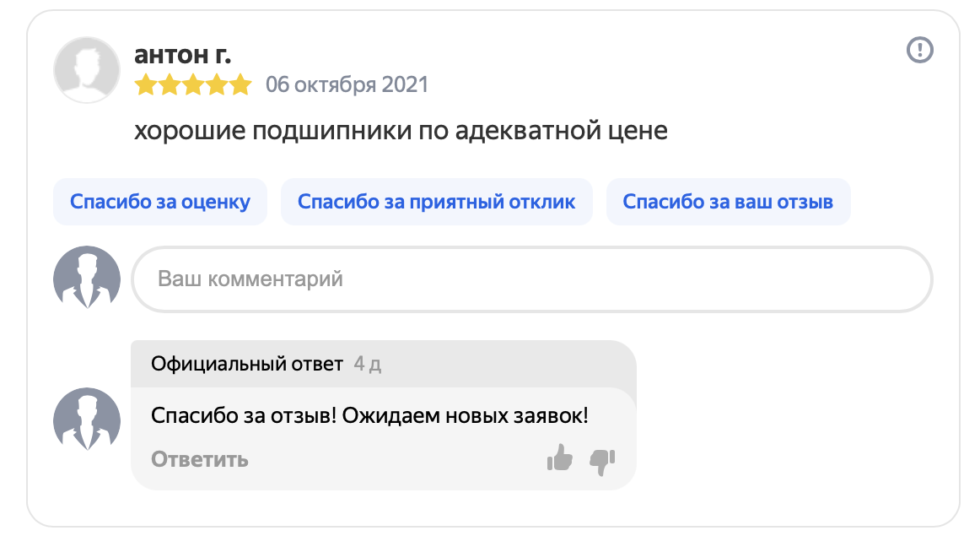The width and height of the screenshot is (980, 536).
Task: Click the review text about подшипники
Action: (401, 131)
